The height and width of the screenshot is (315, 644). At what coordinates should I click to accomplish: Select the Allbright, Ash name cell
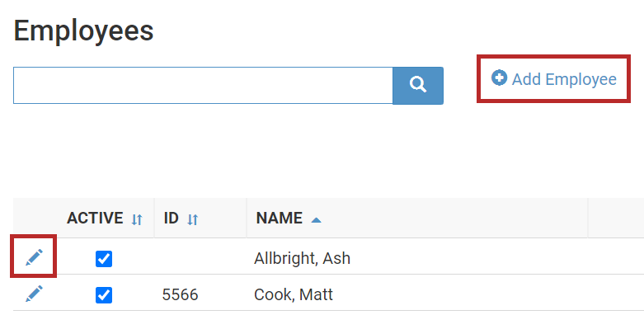pyautogui.click(x=303, y=258)
